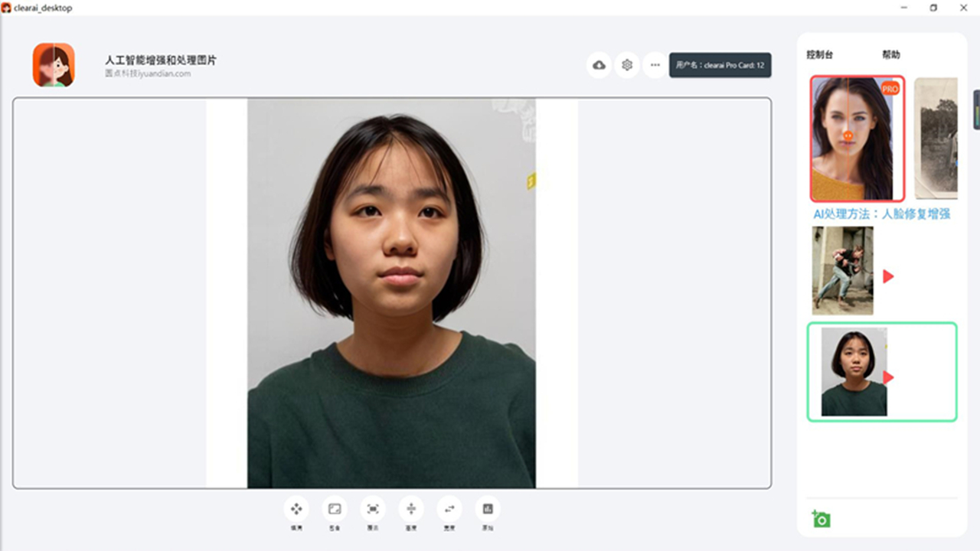Select the contain view mode icon
The width and height of the screenshot is (980, 551).
click(335, 509)
